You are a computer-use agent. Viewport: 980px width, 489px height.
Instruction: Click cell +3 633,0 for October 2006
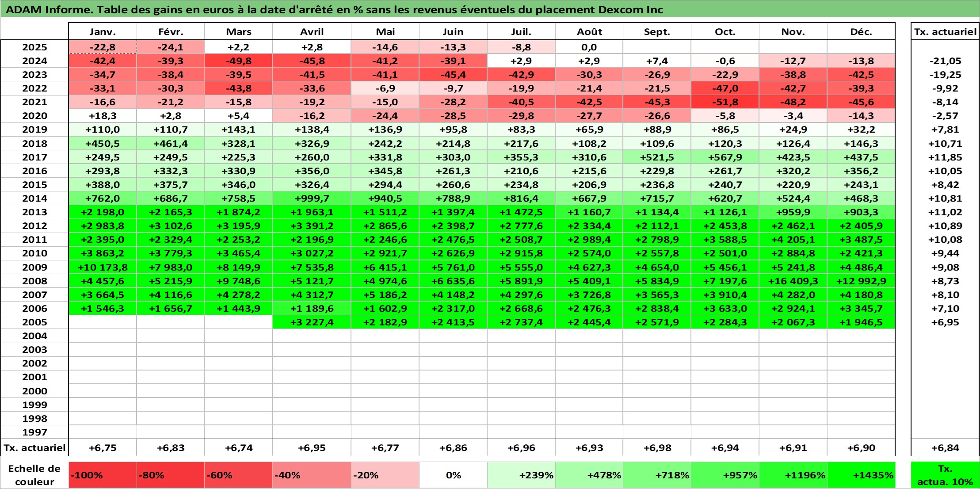click(x=725, y=309)
